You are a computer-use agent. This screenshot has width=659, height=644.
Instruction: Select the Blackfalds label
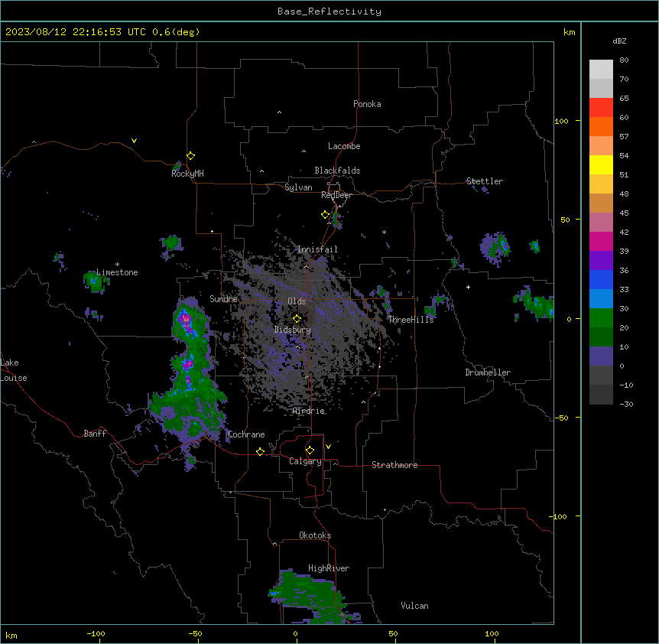(x=337, y=171)
